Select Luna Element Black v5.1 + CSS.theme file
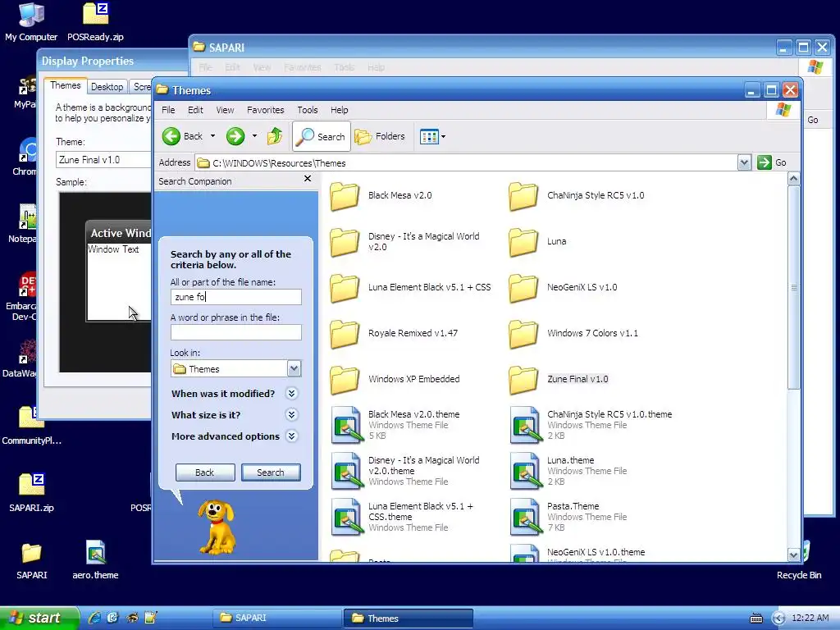This screenshot has height=630, width=840. [x=402, y=517]
